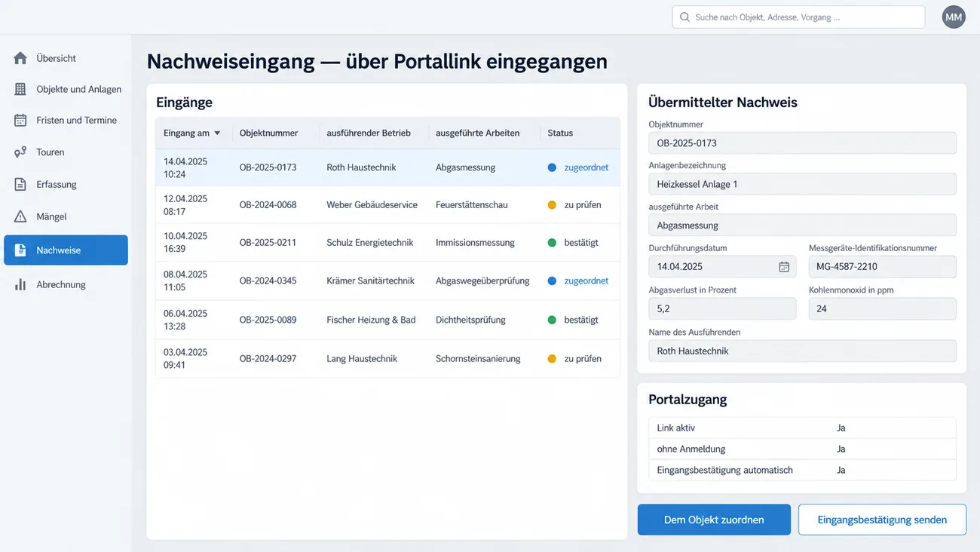Image resolution: width=980 pixels, height=552 pixels.
Task: Click the Objektnummer column header
Action: [x=268, y=133]
